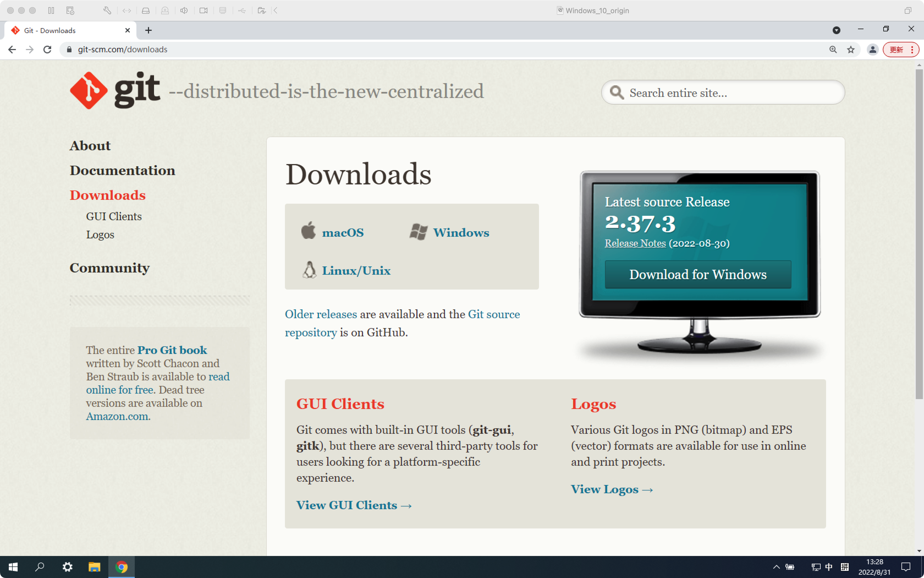
Task: Click the red Logos heading link
Action: click(593, 404)
